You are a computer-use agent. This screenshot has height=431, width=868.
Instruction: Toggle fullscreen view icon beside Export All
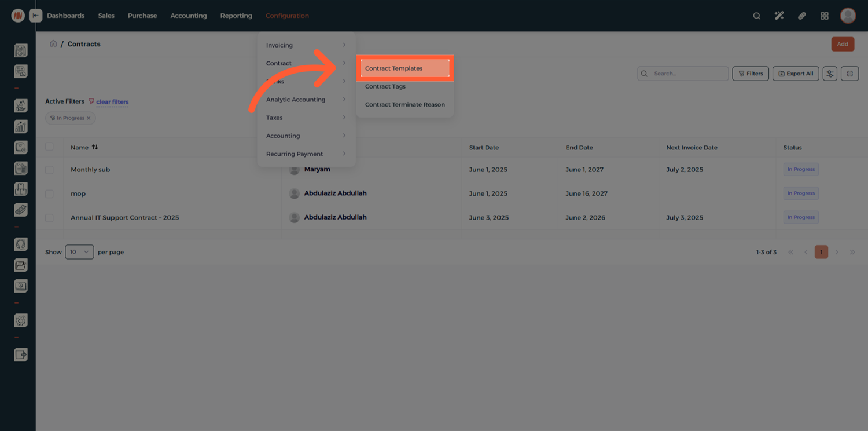[x=849, y=74]
